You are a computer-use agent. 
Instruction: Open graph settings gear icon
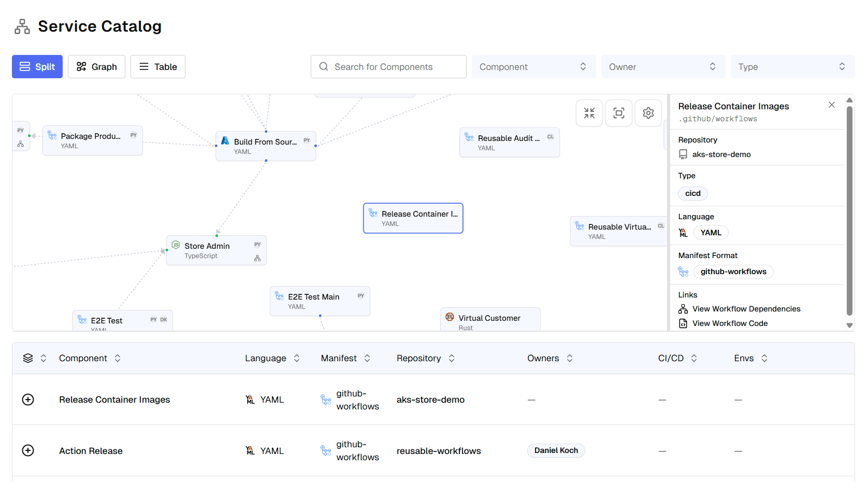648,113
